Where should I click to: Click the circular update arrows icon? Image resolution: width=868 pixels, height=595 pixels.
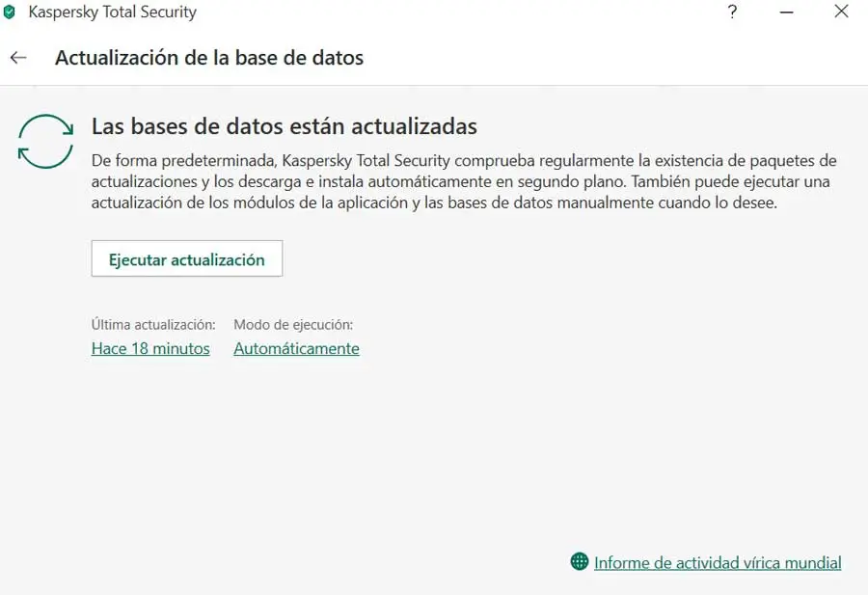[45, 141]
